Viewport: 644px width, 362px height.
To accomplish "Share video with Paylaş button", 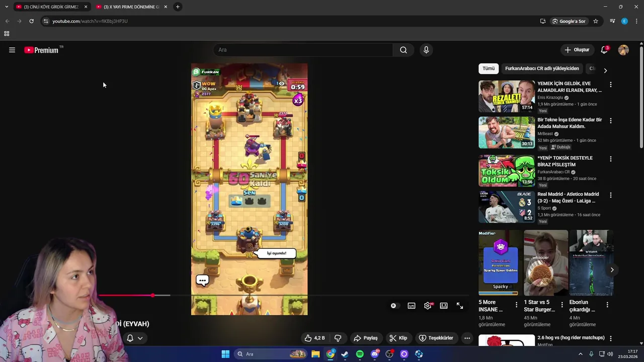I will click(365, 338).
